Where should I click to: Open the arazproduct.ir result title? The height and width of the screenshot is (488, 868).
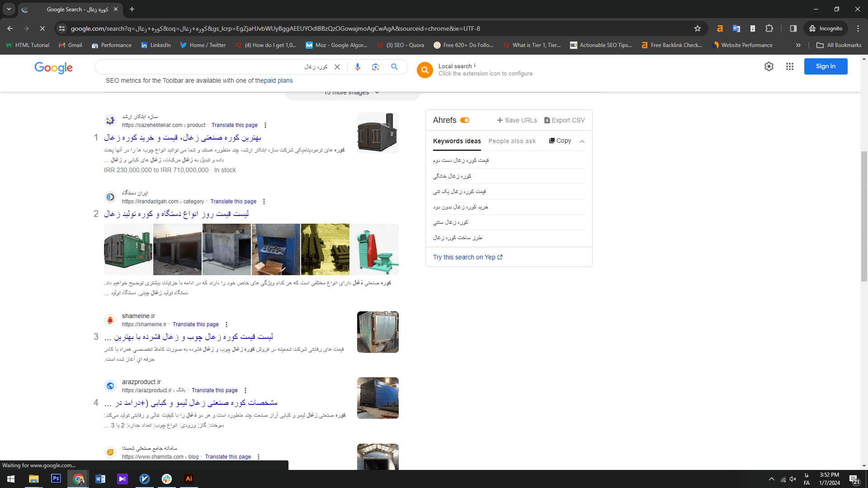click(191, 403)
